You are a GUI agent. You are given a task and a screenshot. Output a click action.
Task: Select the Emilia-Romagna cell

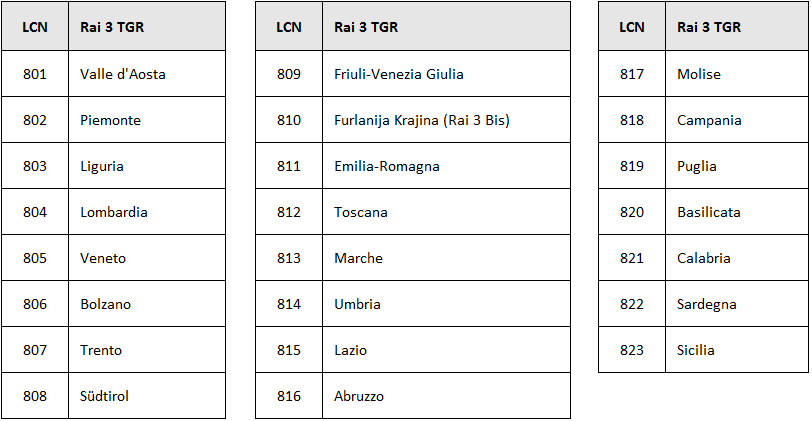387,166
